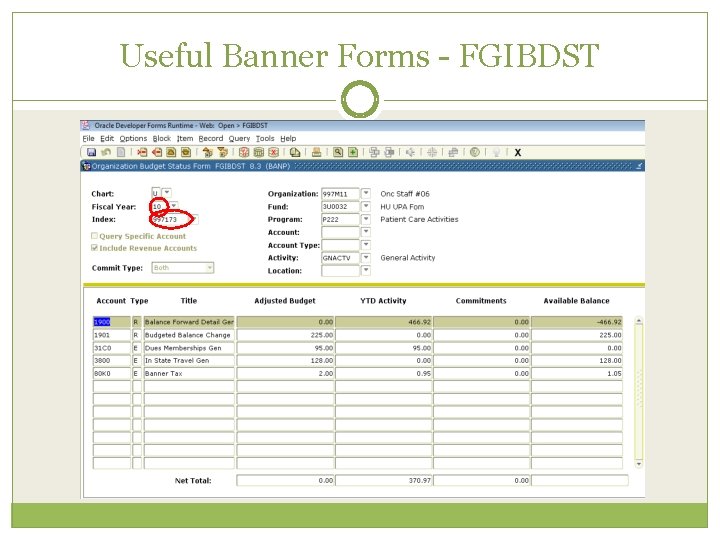Click the Online Help question-mark icon
Image resolution: width=720 pixels, height=540 pixels.
[x=475, y=152]
